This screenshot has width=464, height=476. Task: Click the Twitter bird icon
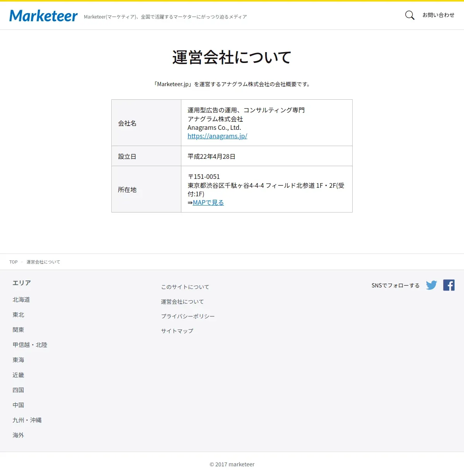click(432, 285)
